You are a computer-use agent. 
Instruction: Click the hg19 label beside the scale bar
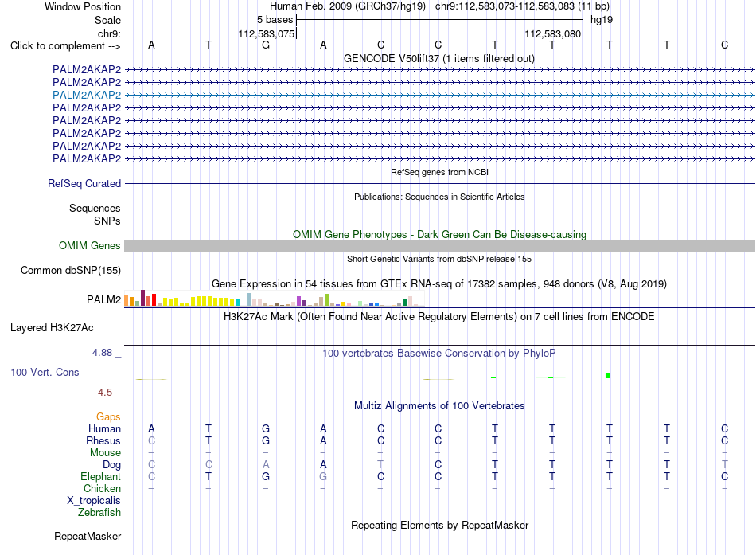coord(602,20)
